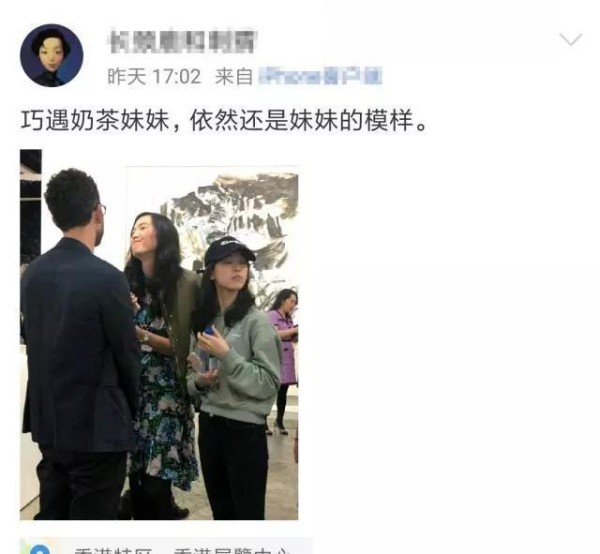Click the 香港特区 part of location card
Viewport: 600px width, 554px height.
pyautogui.click(x=113, y=550)
